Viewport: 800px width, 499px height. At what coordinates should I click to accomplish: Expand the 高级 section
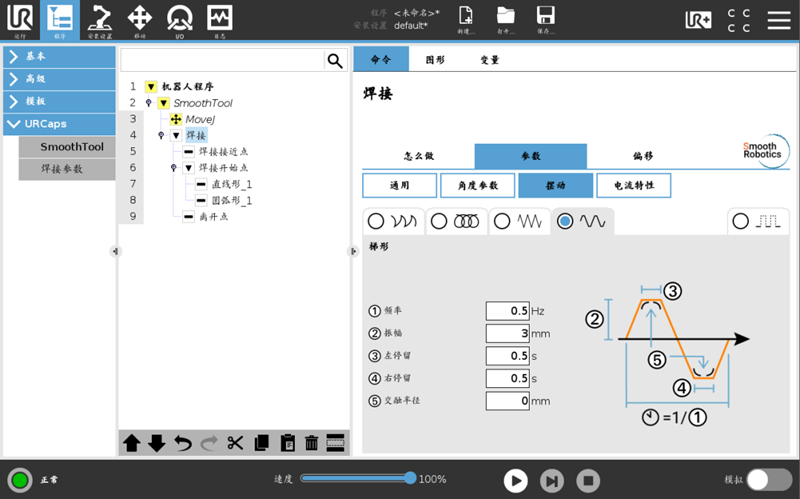pyautogui.click(x=59, y=79)
